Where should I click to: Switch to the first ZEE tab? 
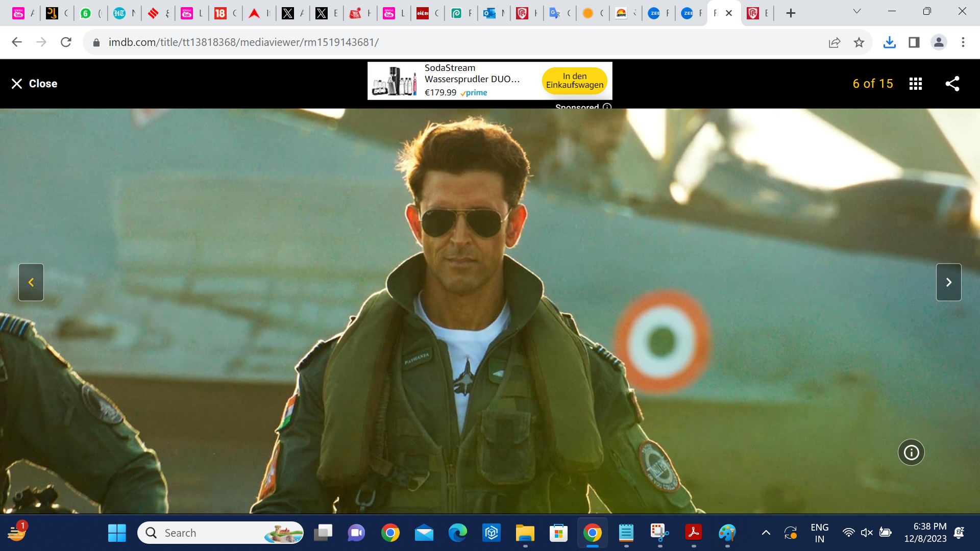click(x=659, y=13)
